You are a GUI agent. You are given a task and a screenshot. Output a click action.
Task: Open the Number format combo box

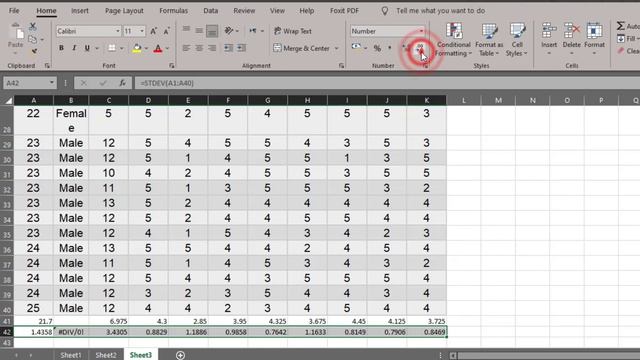[x=387, y=31]
